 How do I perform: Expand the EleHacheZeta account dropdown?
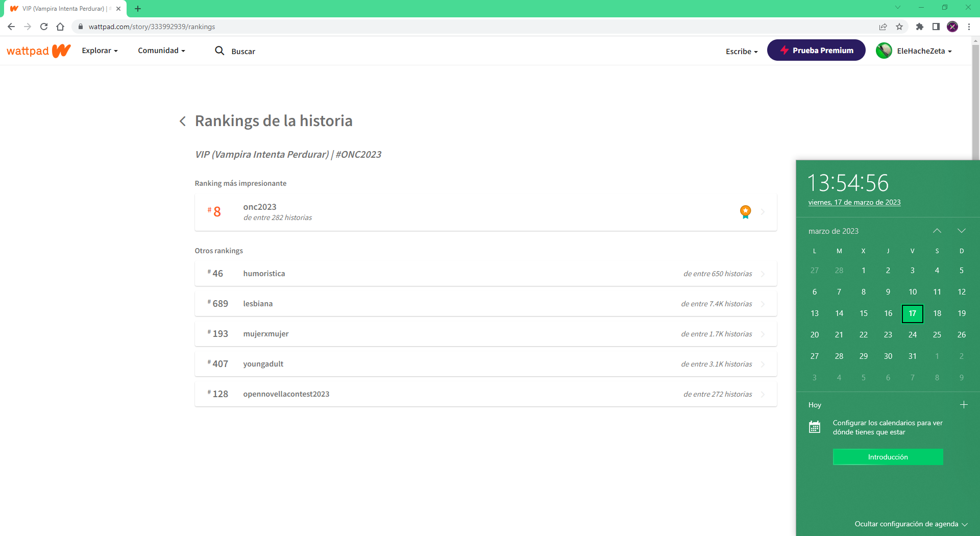click(x=924, y=51)
